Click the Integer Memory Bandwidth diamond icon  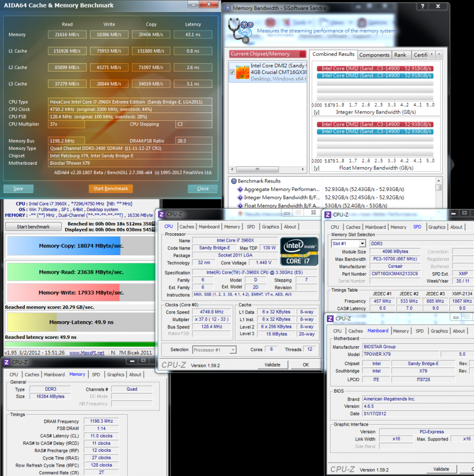click(x=240, y=198)
